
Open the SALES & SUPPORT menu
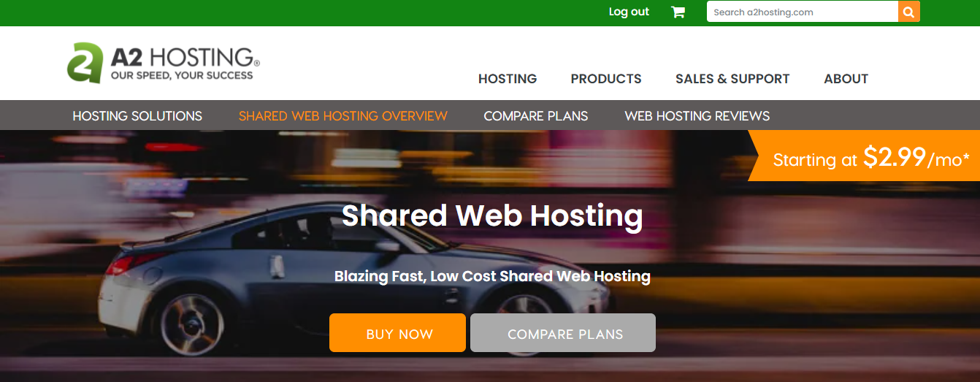[x=732, y=79]
